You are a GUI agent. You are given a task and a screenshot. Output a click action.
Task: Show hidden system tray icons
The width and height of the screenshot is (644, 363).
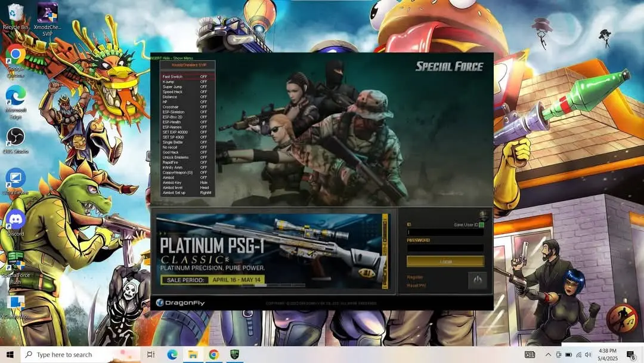pos(548,355)
